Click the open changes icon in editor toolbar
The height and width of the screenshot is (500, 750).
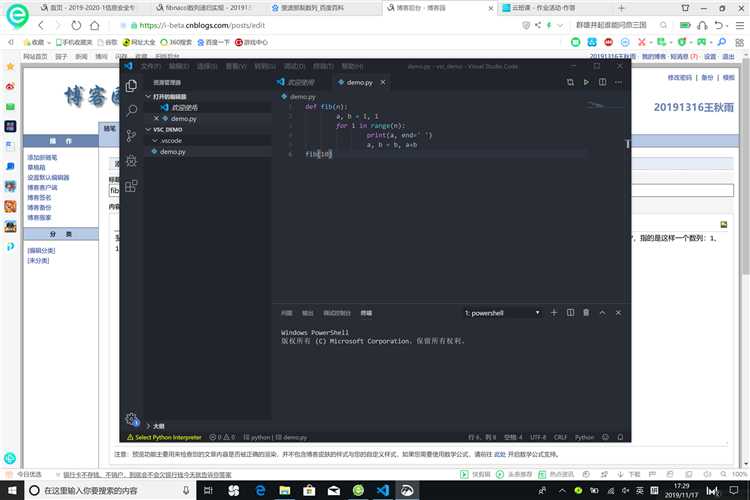(x=570, y=82)
